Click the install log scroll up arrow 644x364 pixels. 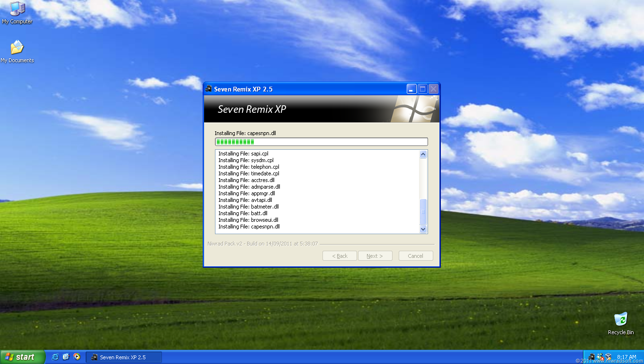tap(423, 154)
